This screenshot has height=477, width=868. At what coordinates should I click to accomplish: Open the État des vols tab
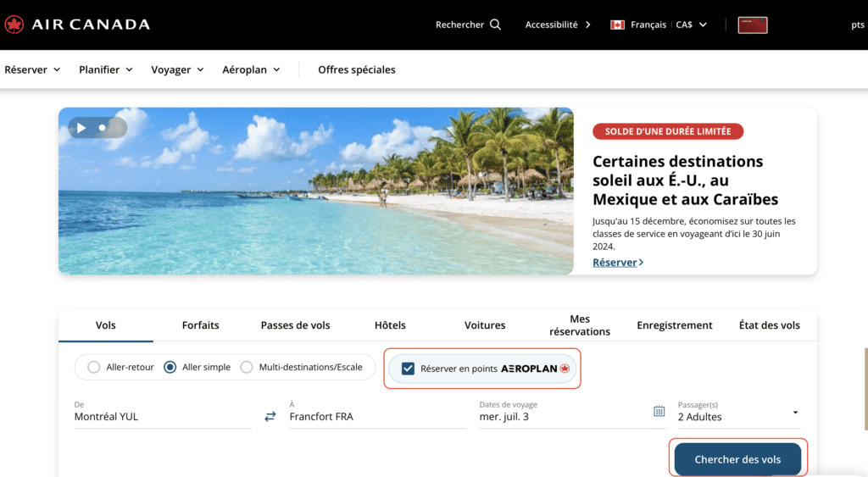pyautogui.click(x=769, y=325)
